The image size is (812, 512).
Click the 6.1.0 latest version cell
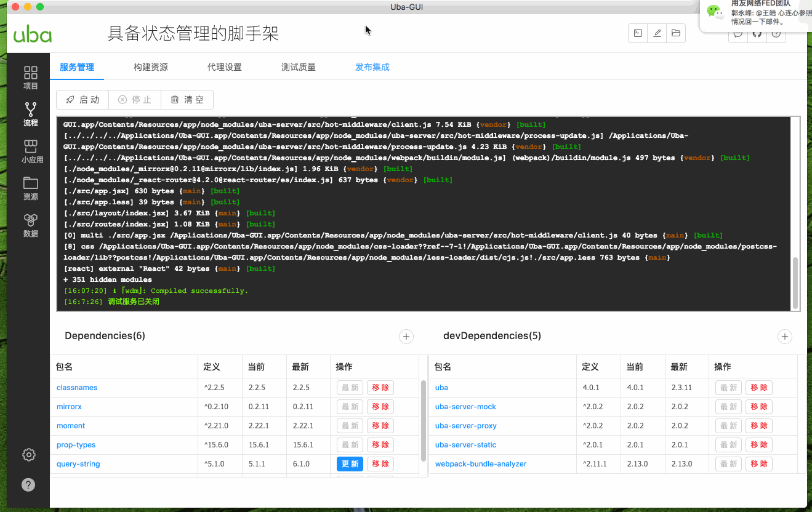click(x=301, y=464)
